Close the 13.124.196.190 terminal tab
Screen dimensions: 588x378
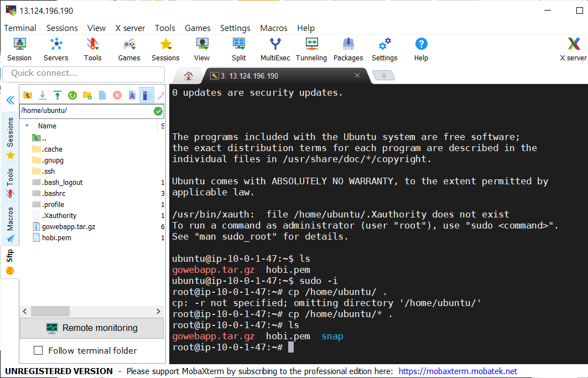(x=357, y=75)
